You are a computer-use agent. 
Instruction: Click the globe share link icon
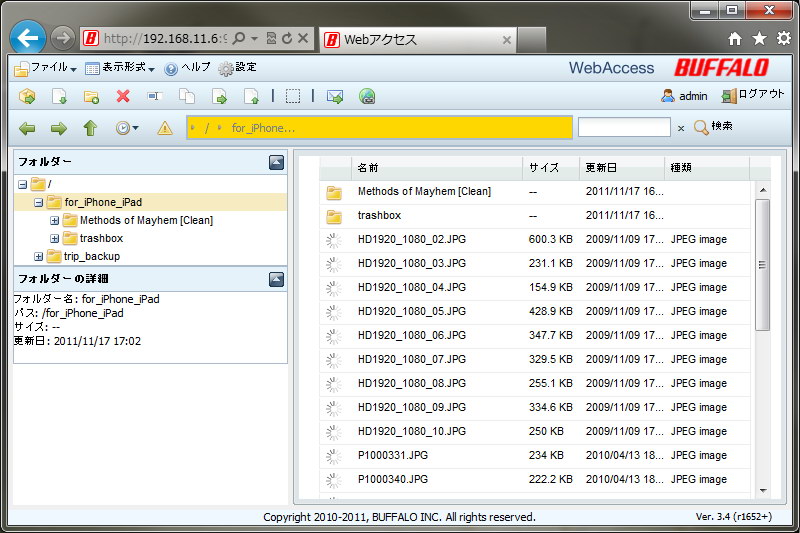pos(367,96)
